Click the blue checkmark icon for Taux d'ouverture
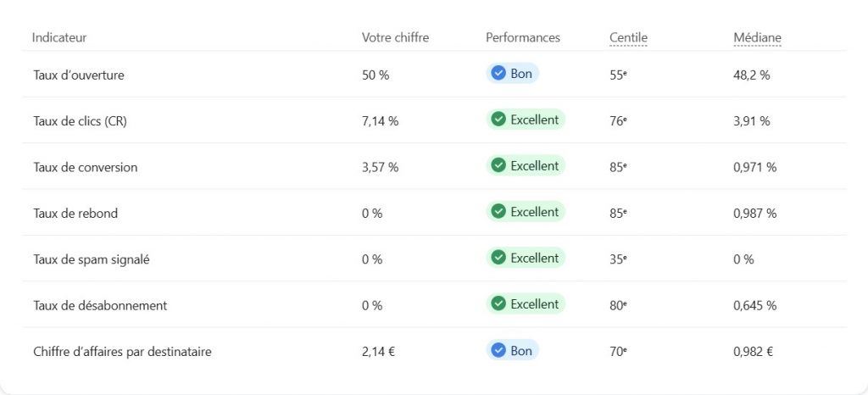 click(498, 74)
